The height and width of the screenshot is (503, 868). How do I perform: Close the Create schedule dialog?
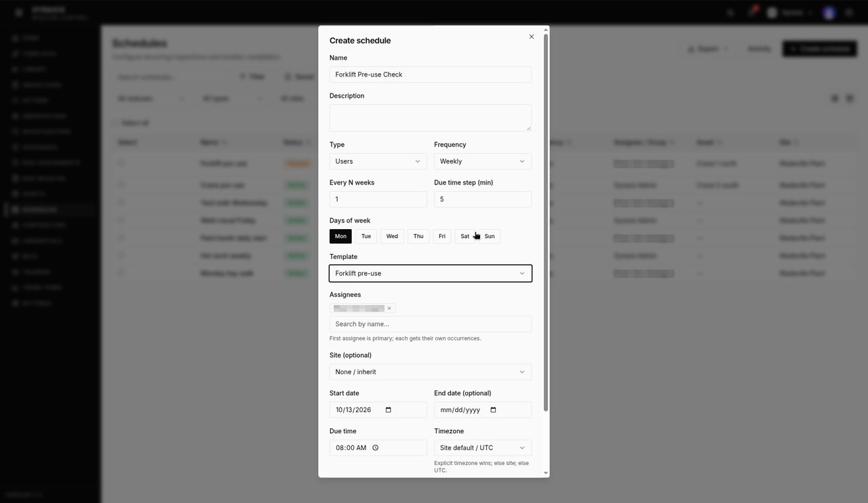click(532, 37)
